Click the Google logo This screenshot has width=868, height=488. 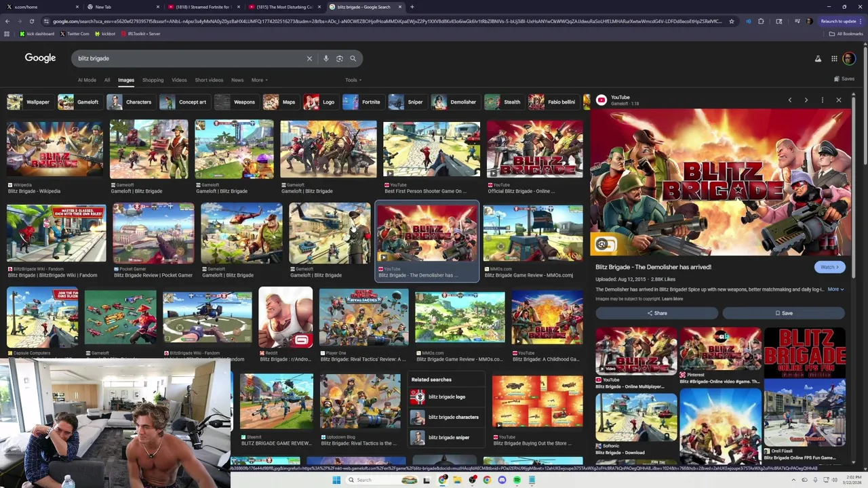(41, 58)
